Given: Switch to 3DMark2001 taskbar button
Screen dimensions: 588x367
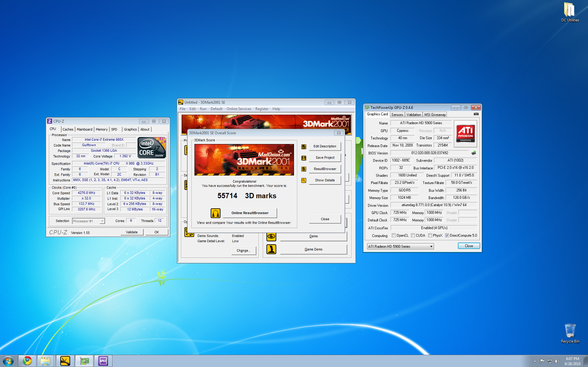Looking at the screenshot, I should (65, 361).
